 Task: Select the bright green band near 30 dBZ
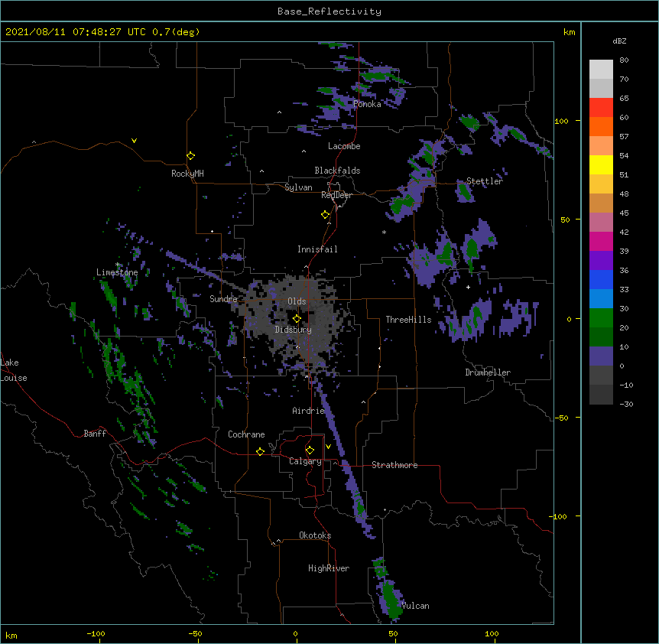point(601,318)
